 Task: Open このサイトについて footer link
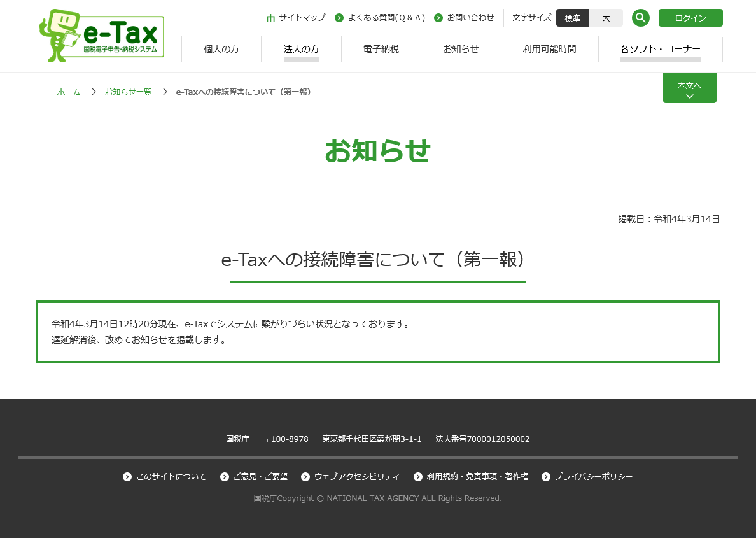click(x=171, y=477)
